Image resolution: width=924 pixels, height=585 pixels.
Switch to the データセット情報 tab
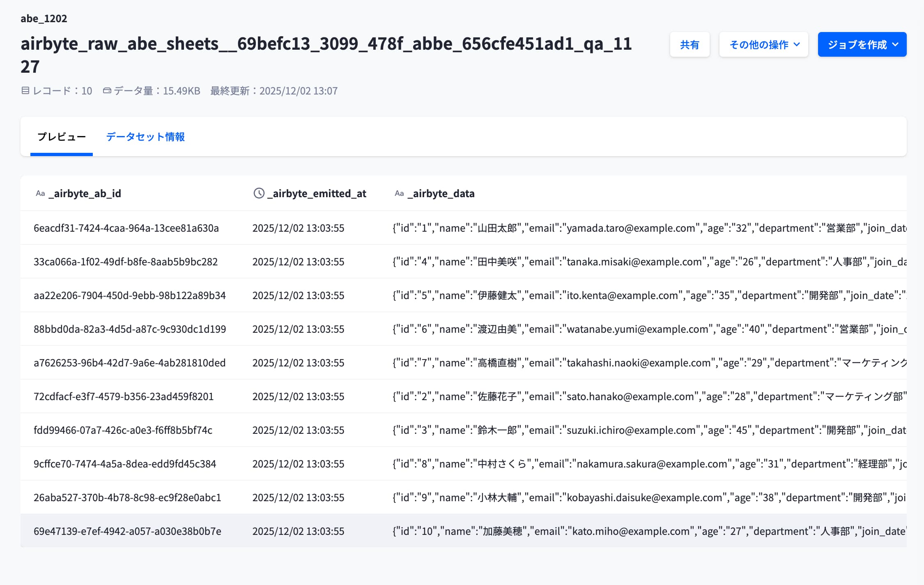pyautogui.click(x=145, y=137)
